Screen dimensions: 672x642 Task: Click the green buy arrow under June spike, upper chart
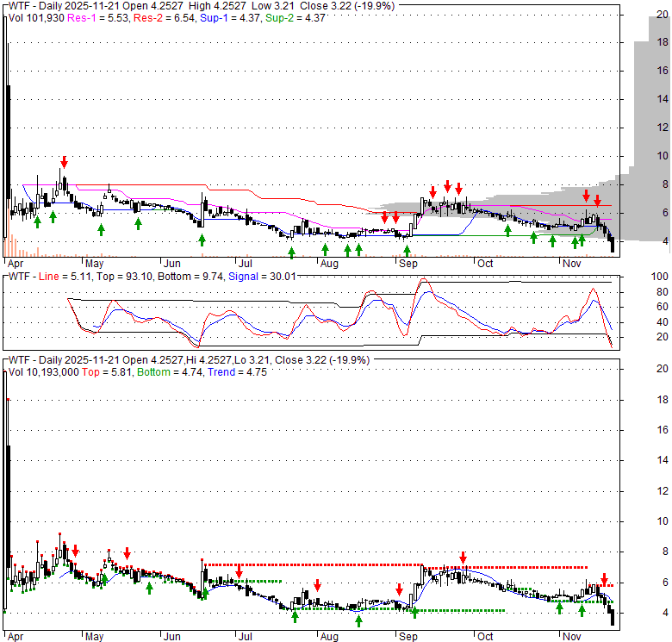202,240
